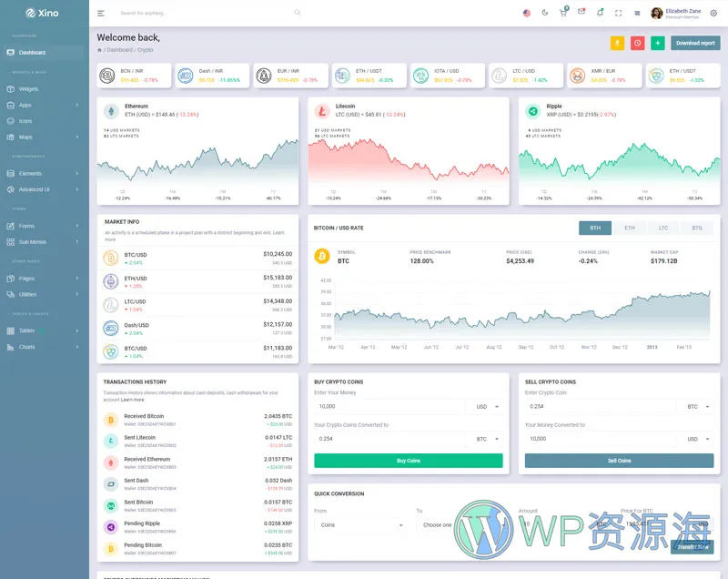Click the yellow download icon button
The height and width of the screenshot is (579, 728).
pyautogui.click(x=617, y=43)
